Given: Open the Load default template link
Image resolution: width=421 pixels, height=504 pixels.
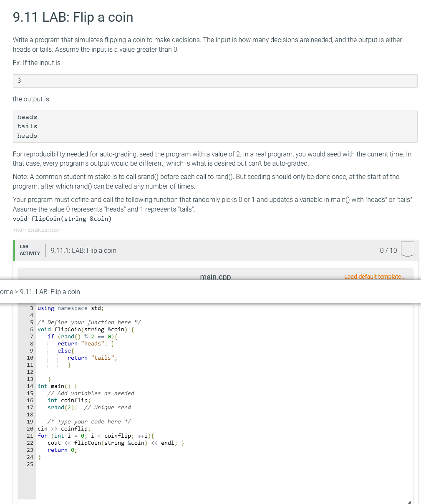Looking at the screenshot, I should coord(374,277).
